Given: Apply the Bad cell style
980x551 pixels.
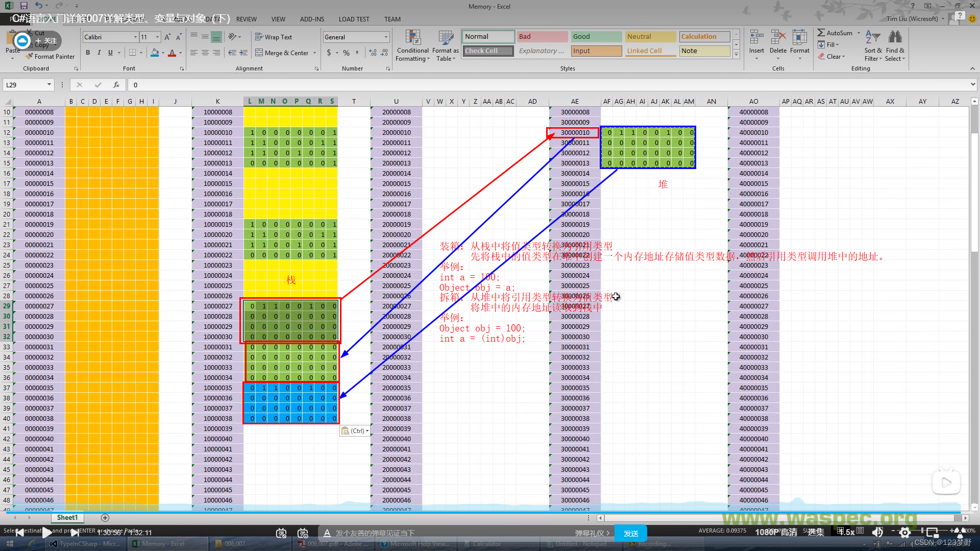Looking at the screenshot, I should point(542,37).
